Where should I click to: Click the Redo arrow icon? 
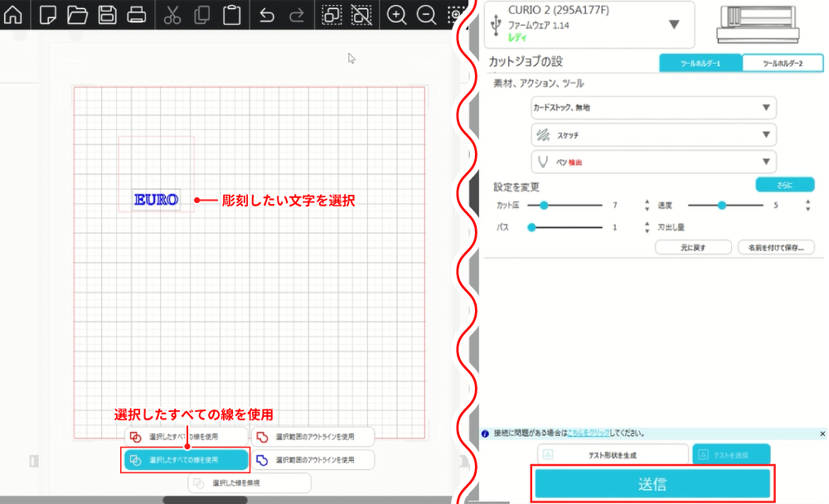point(295,14)
